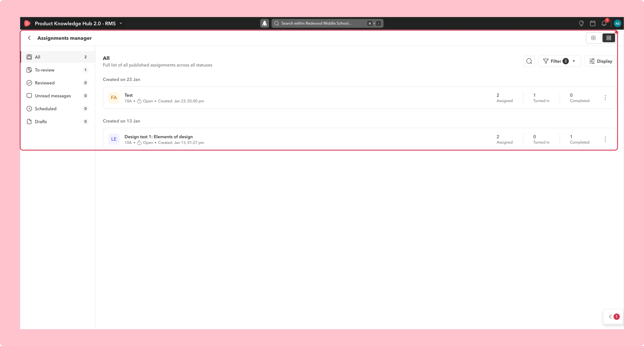
Task: Search assignments with the magnifier button
Action: click(x=529, y=61)
